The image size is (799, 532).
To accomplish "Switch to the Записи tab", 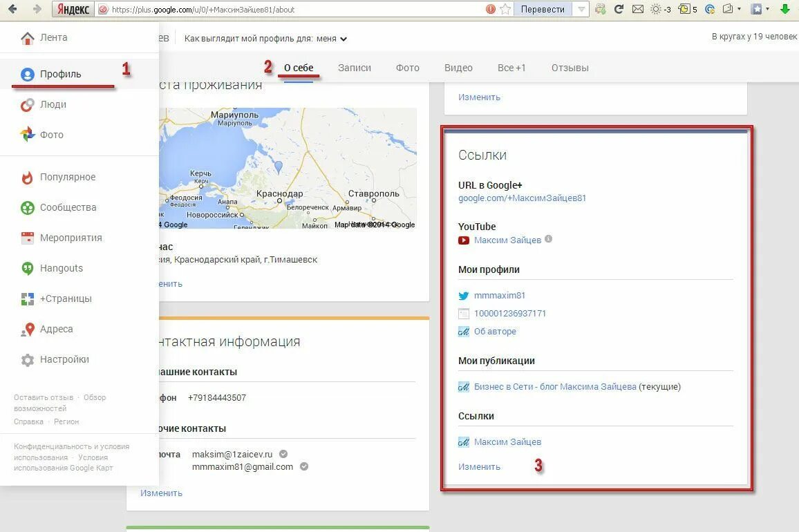I will click(355, 68).
